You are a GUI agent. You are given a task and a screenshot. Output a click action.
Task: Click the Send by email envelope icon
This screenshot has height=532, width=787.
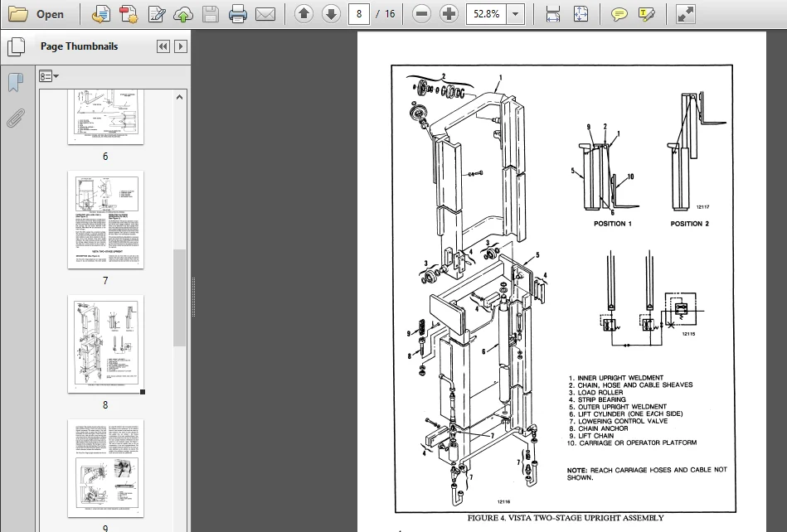pos(265,14)
